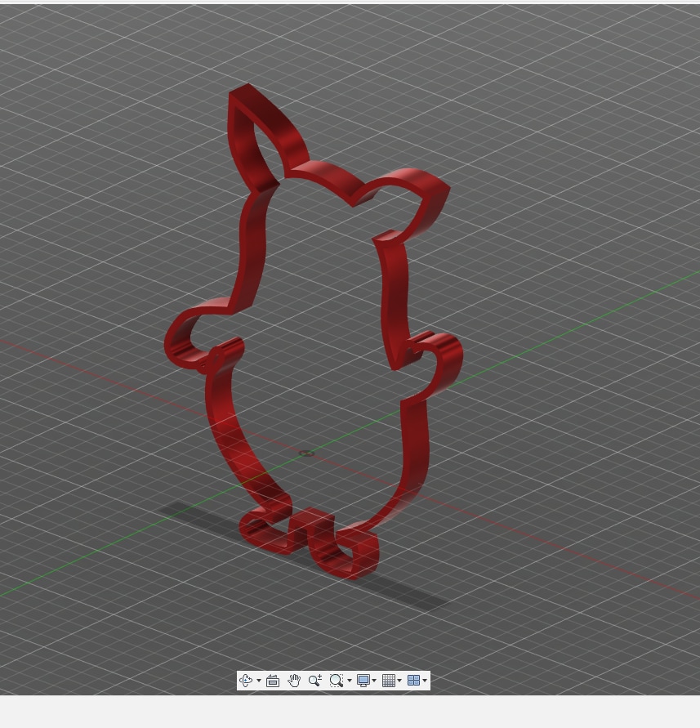Expand the Viewports dropdown arrow

425,681
